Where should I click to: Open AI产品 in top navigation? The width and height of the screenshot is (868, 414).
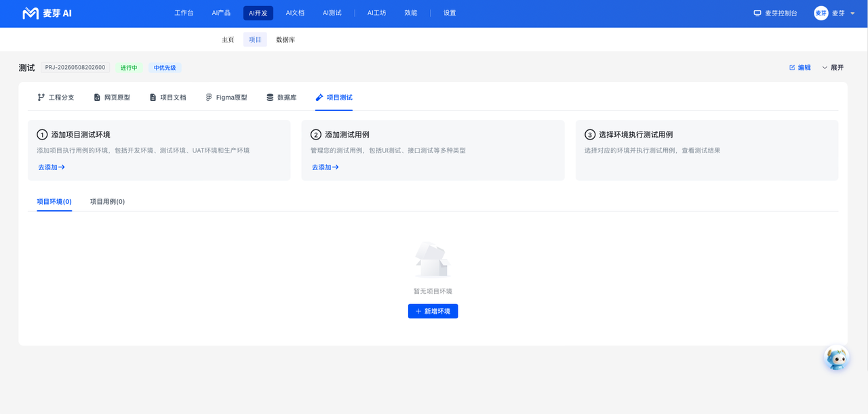tap(221, 13)
